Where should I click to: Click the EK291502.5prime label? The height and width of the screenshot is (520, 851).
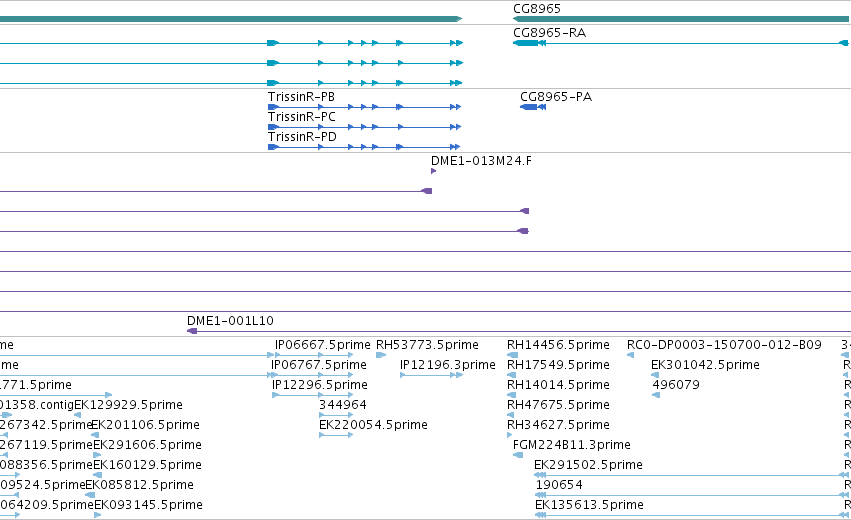click(588, 465)
